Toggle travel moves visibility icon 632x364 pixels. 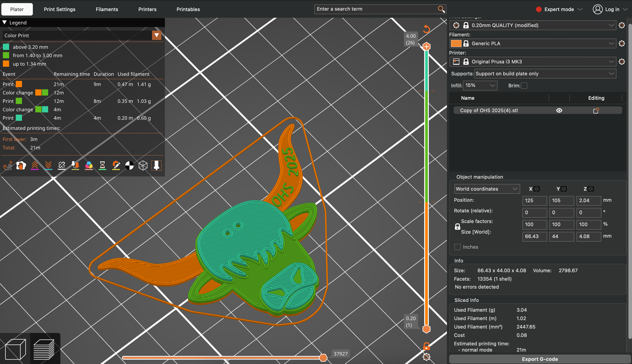pos(8,166)
